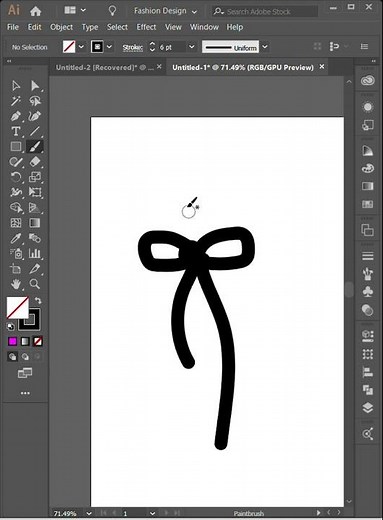Click the active Paintbrush tool
The image size is (383, 520).
[x=35, y=146]
